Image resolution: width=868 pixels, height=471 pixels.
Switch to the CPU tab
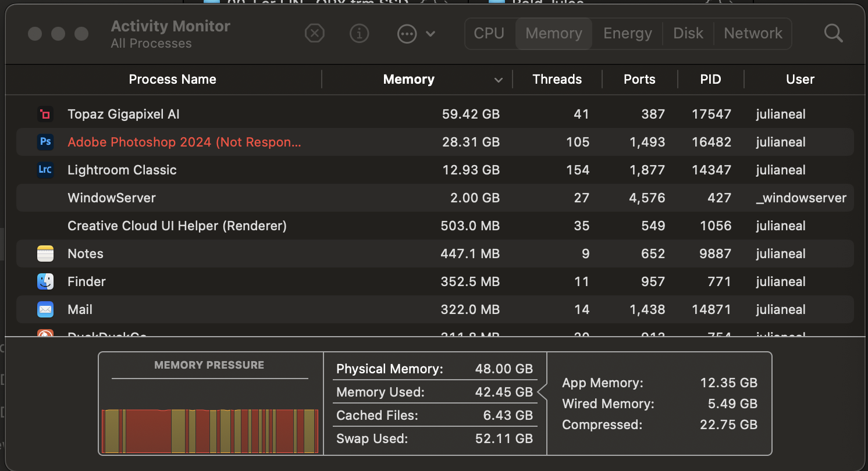coord(489,34)
